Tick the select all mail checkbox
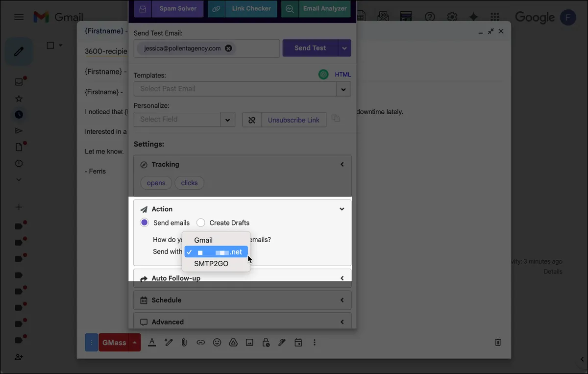This screenshot has height=374, width=588. pyautogui.click(x=50, y=46)
